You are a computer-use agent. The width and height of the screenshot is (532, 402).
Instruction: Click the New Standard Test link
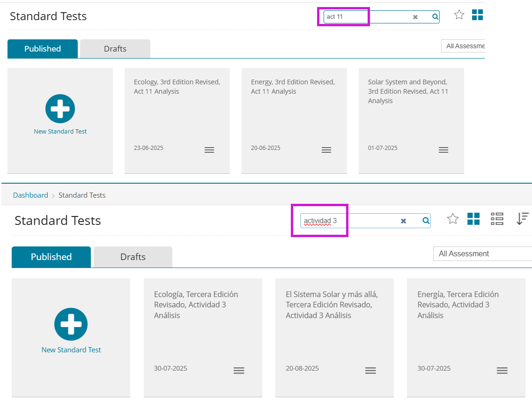click(x=71, y=350)
